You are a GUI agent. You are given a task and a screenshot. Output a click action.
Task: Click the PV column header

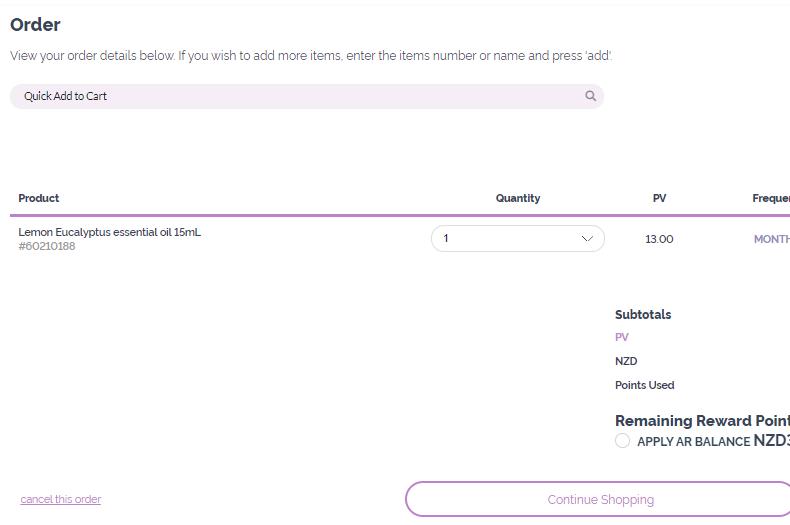point(659,198)
